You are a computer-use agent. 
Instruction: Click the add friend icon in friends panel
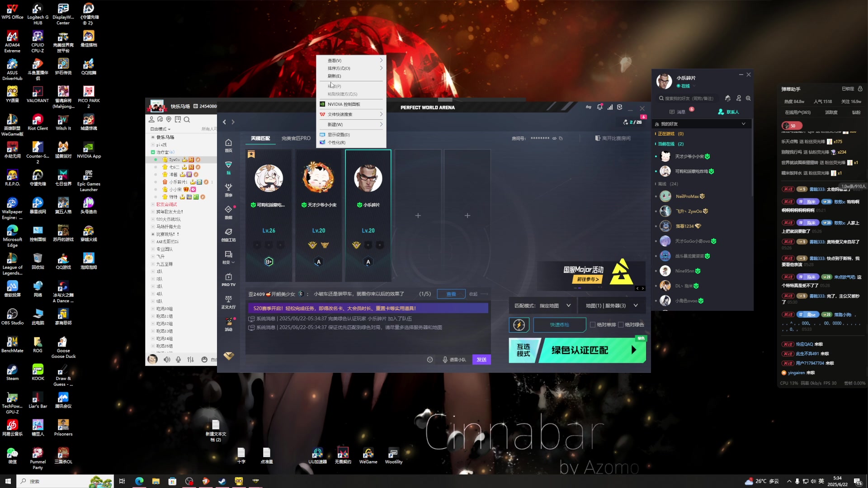click(739, 98)
